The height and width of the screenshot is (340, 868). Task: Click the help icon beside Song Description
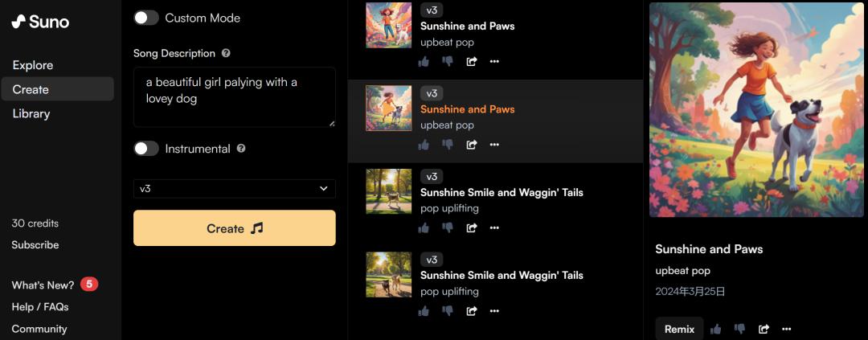pos(226,53)
